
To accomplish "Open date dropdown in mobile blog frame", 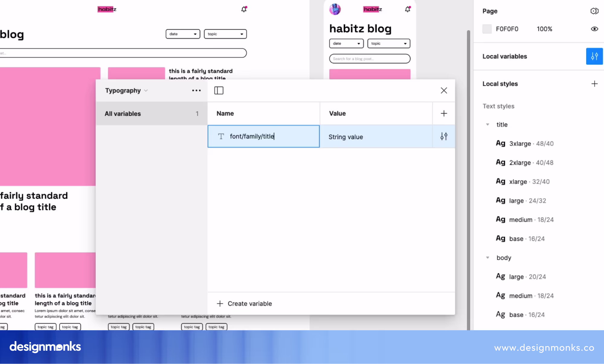I will pos(346,43).
